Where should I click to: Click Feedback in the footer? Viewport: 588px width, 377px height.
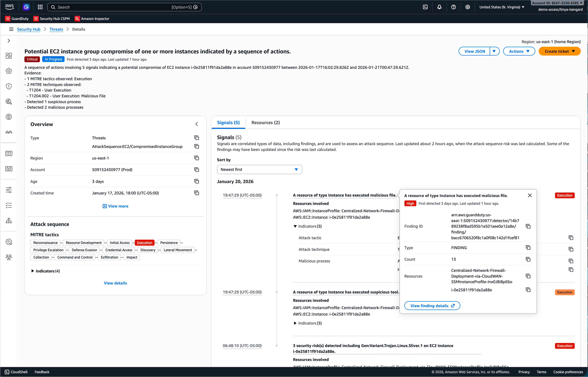point(42,372)
